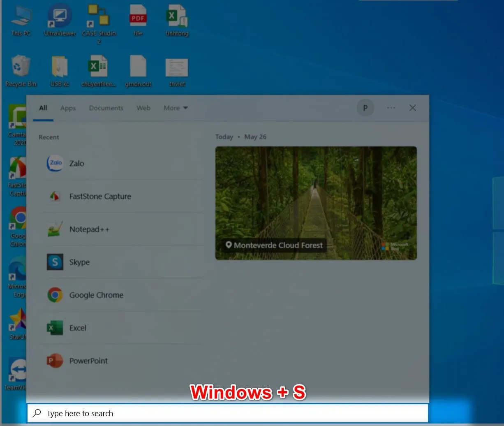Screen dimensions: 504x426
Task: Open UltraViewer from the desktop
Action: point(59,19)
